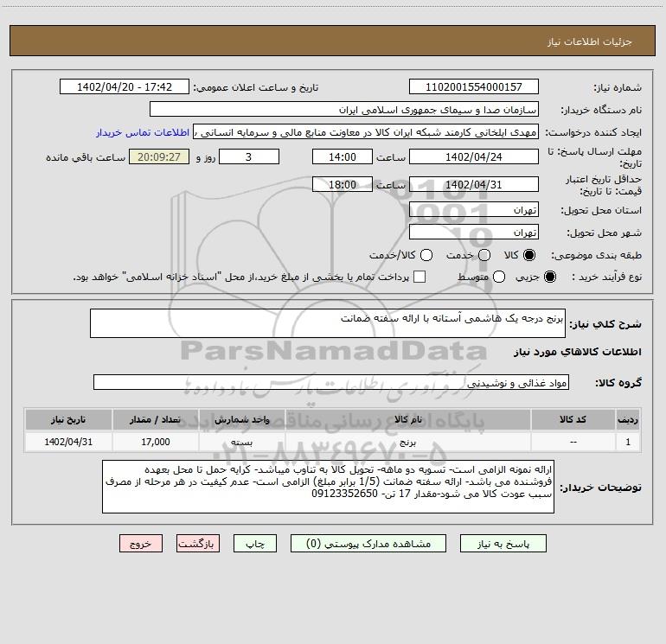Click the request creator field
666x644 pixels.
click(x=366, y=132)
